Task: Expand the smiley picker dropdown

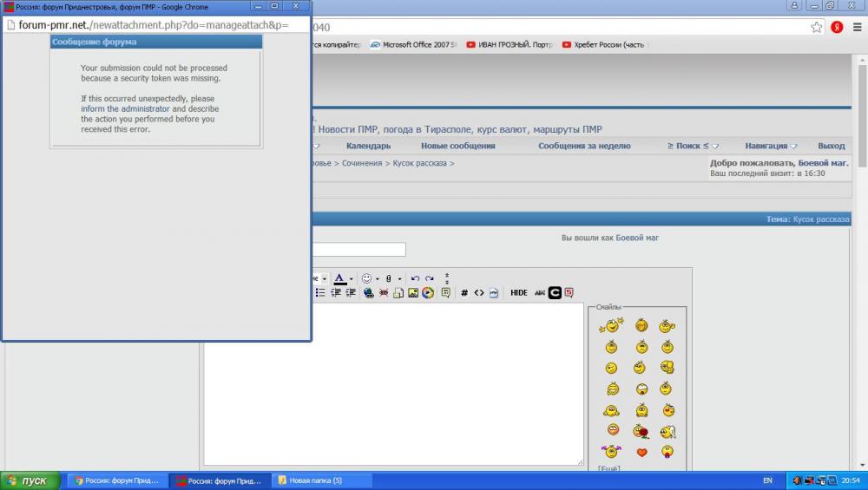Action: pos(378,279)
